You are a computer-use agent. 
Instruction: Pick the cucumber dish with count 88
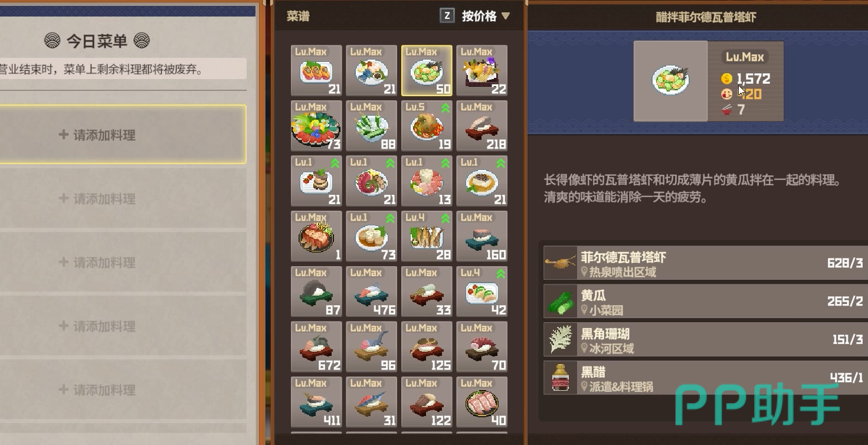pos(371,126)
